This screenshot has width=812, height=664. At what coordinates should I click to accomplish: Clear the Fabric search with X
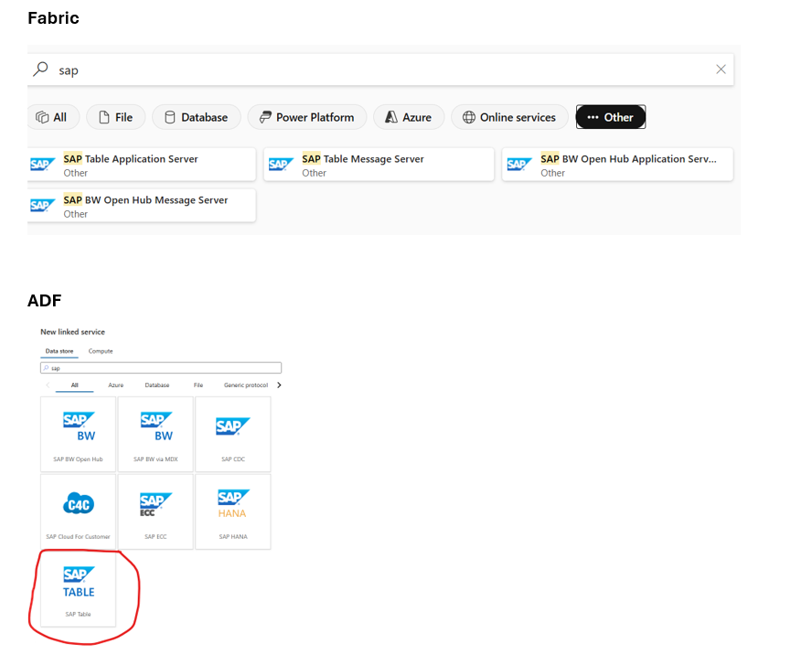pyautogui.click(x=721, y=70)
